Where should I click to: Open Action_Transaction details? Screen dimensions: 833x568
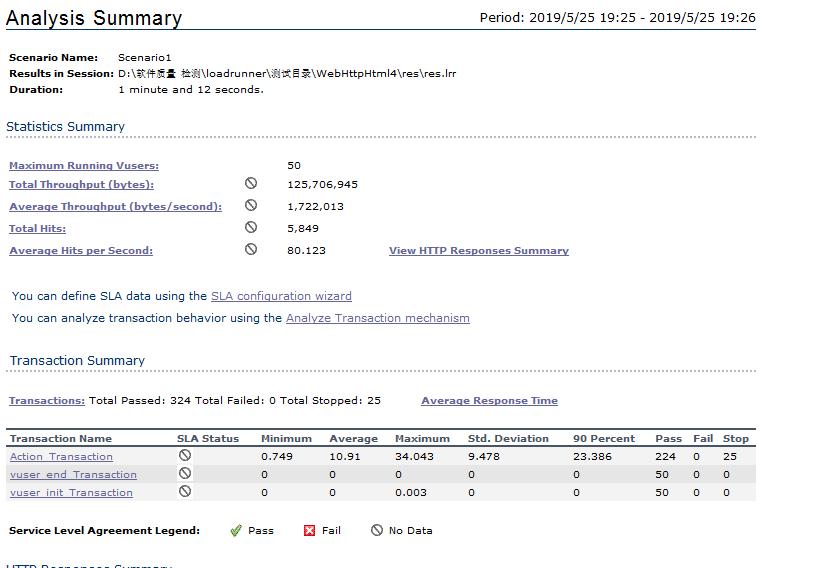61,457
